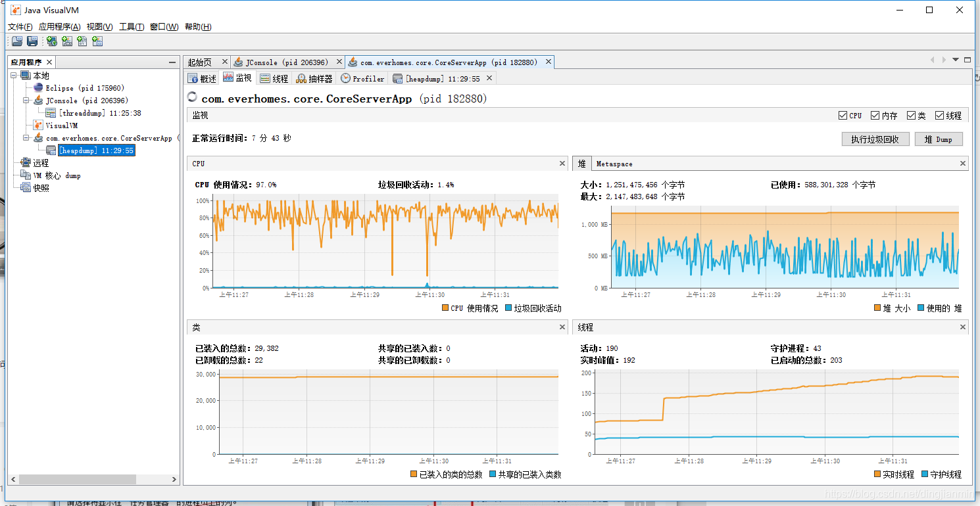Viewport: 980px width, 506px height.
Task: Open the document tabs list dropdown arrow
Action: pos(956,60)
